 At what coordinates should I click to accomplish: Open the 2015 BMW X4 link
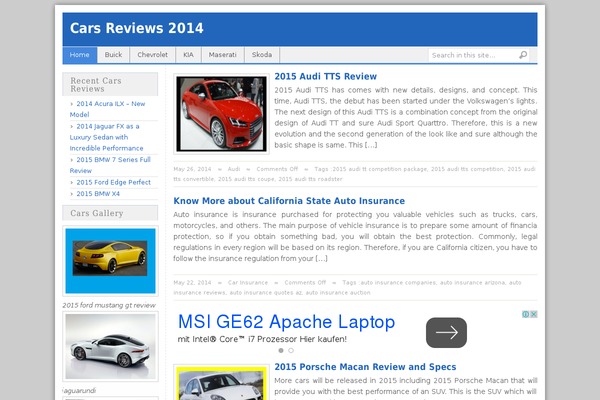coord(98,194)
